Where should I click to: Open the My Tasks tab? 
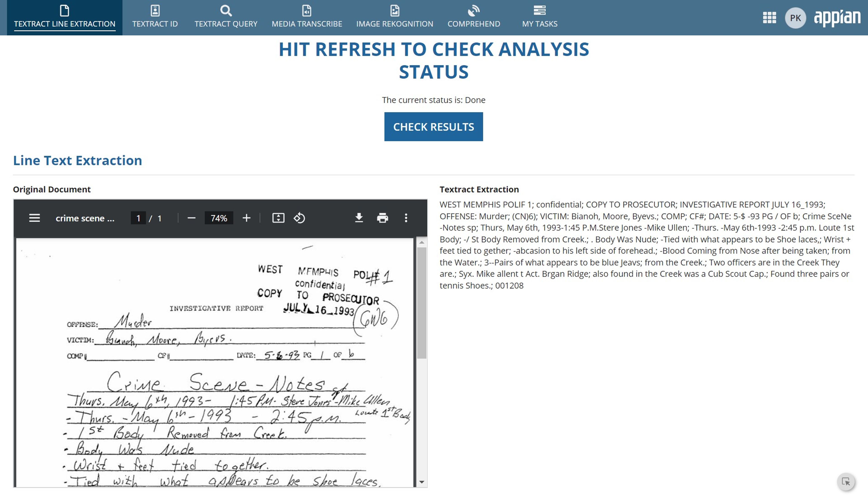point(539,17)
